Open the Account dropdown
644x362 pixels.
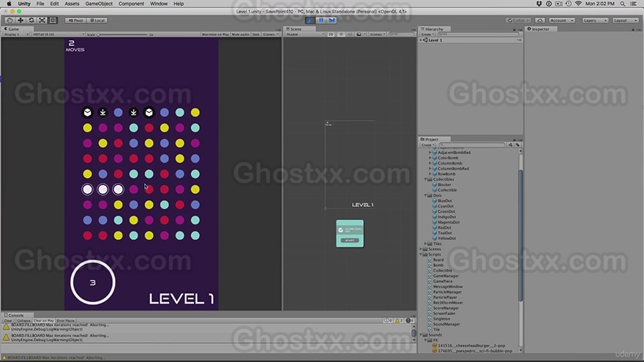pyautogui.click(x=561, y=20)
